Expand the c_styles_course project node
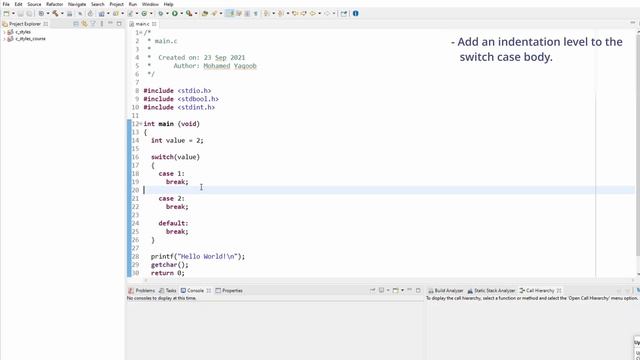This screenshot has height=360, width=640. pos(4,39)
